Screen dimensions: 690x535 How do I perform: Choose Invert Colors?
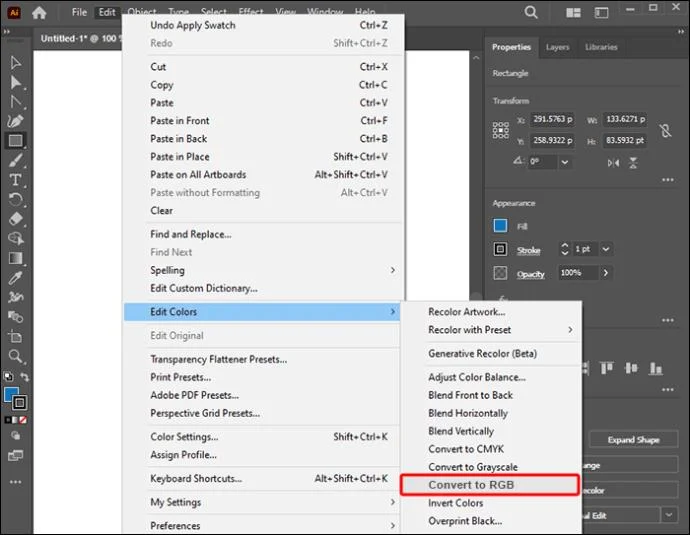(x=455, y=503)
